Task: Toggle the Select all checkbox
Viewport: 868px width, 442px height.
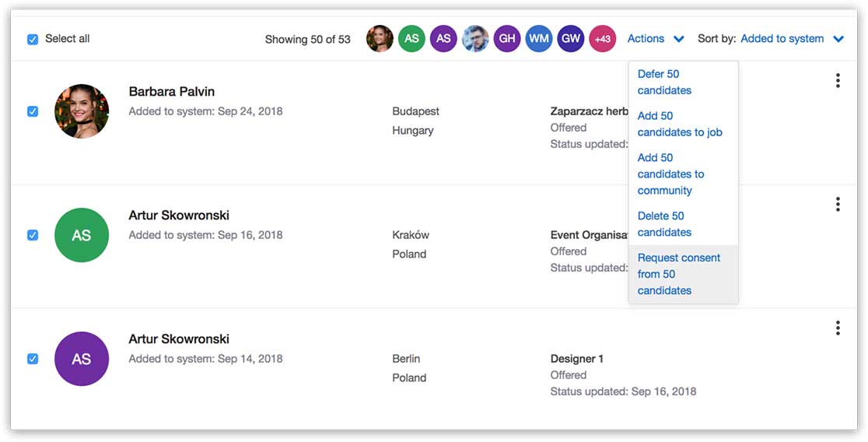Action: 33,39
